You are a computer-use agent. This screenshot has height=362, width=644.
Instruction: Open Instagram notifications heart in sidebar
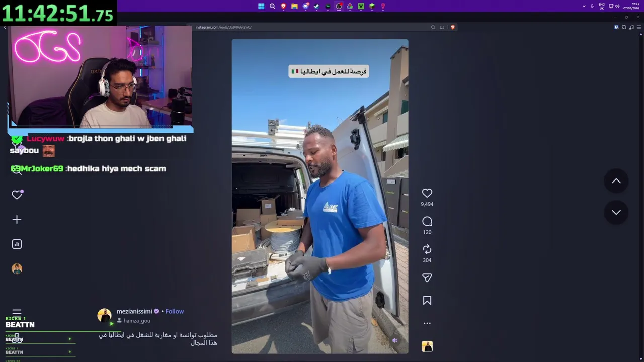[17, 195]
